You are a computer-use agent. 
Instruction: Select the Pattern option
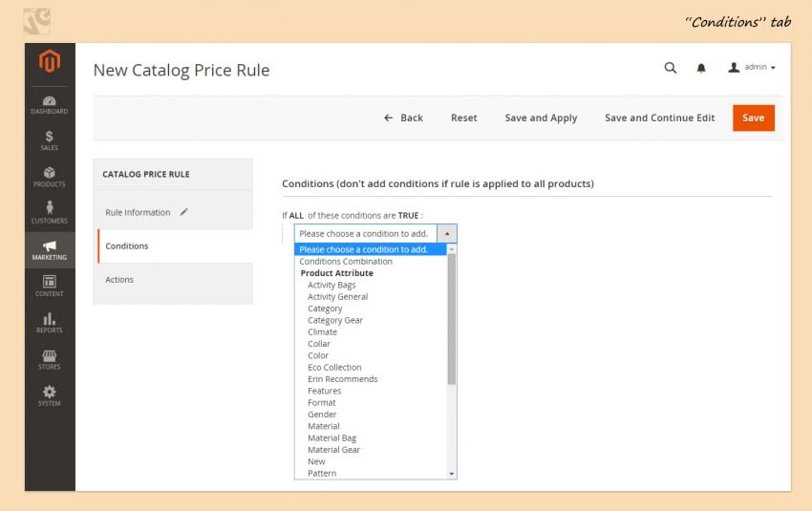[322, 473]
